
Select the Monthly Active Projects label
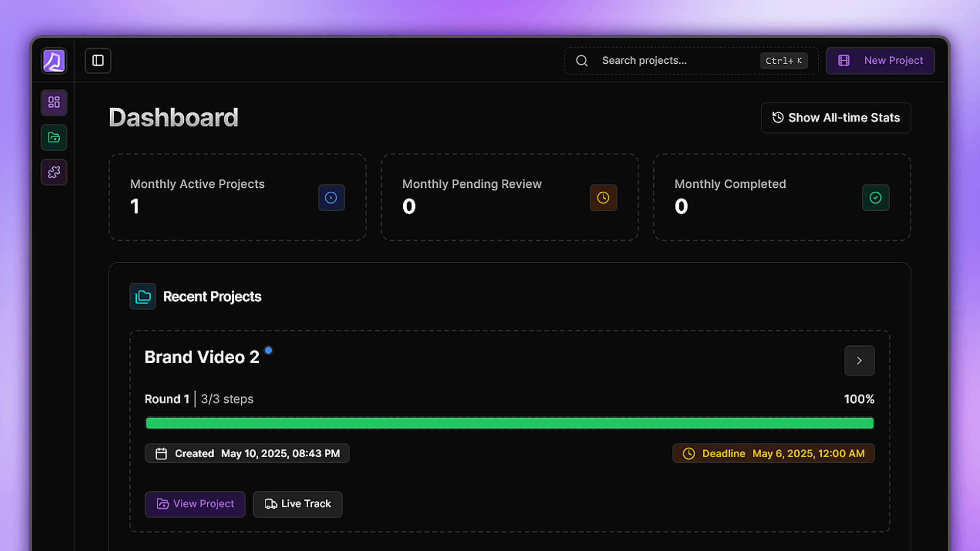tap(198, 184)
